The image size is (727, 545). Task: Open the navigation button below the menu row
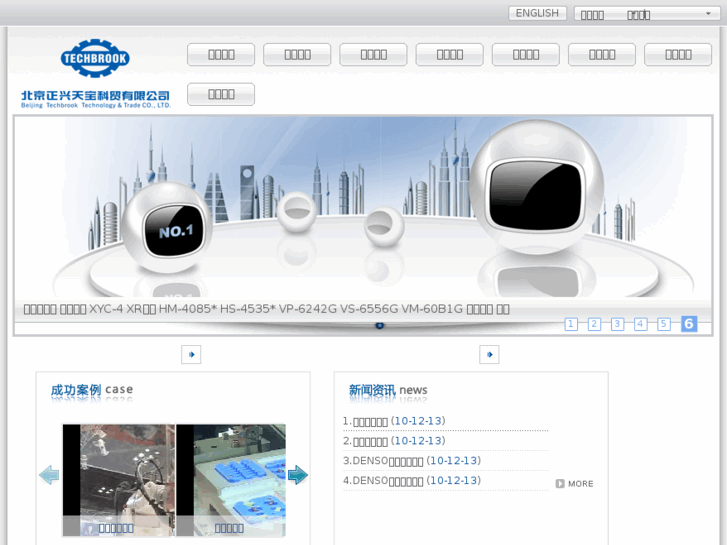click(221, 94)
